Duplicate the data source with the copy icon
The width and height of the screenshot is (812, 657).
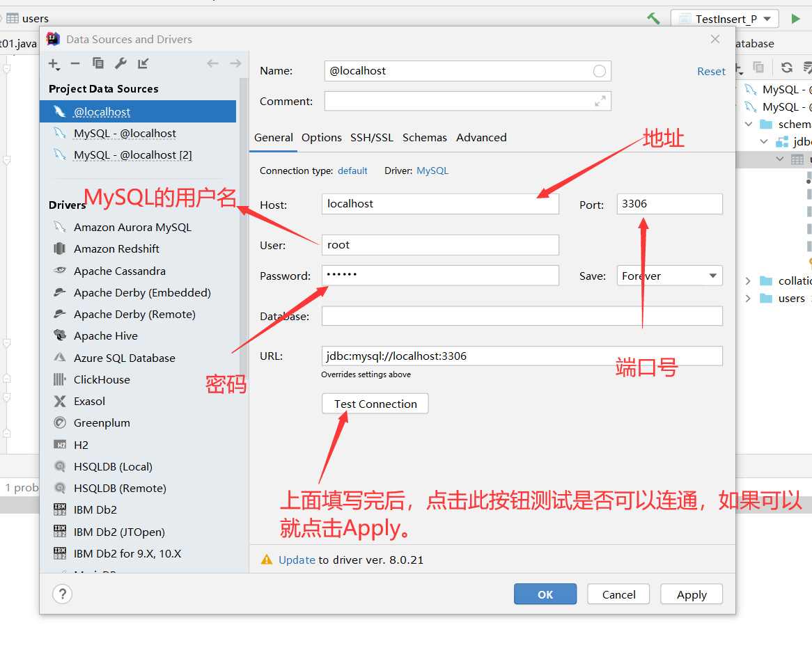click(x=98, y=63)
